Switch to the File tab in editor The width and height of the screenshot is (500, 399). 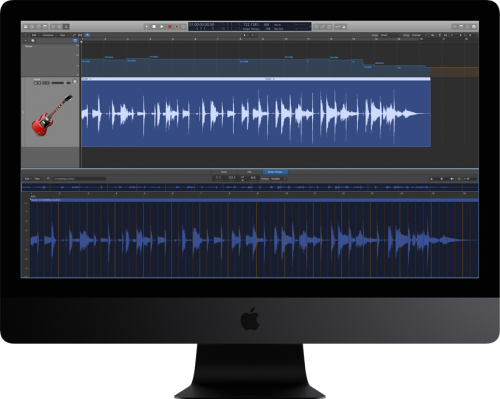tap(249, 172)
